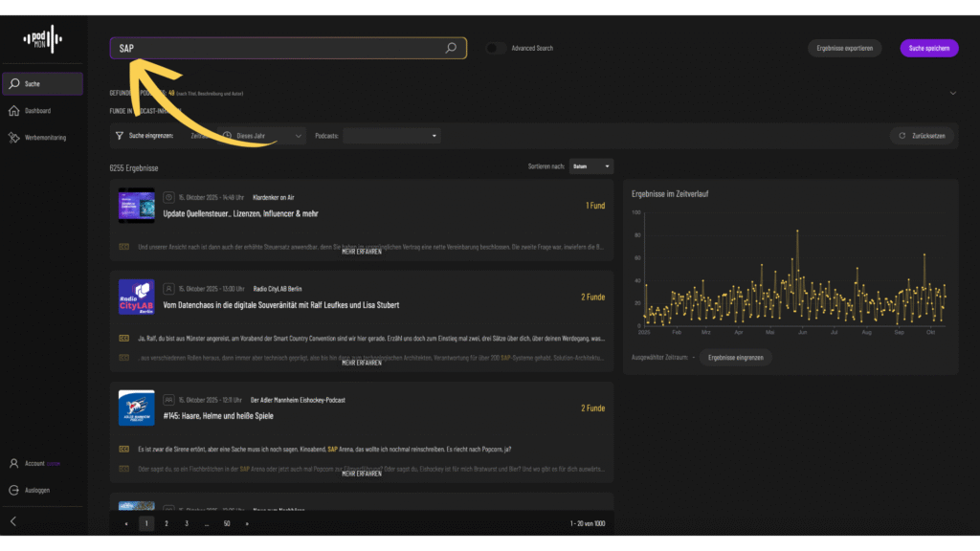
Task: Click the podMON logo
Action: [42, 39]
